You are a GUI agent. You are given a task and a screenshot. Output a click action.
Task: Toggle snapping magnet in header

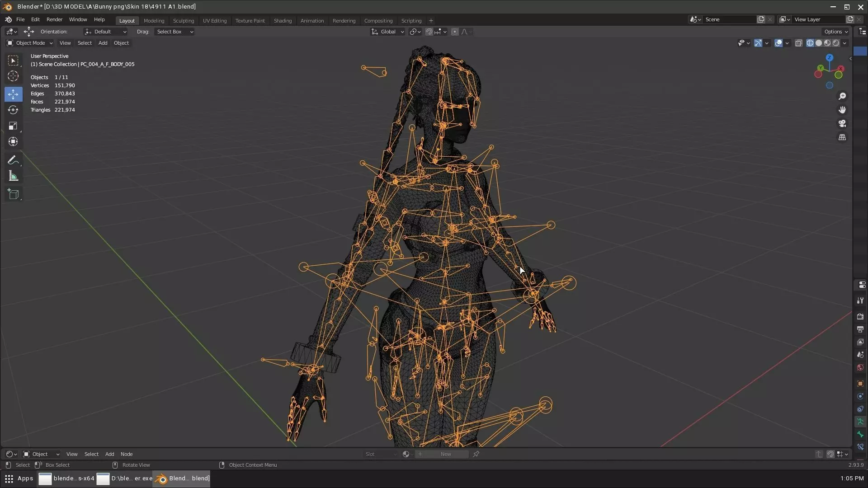tap(429, 32)
